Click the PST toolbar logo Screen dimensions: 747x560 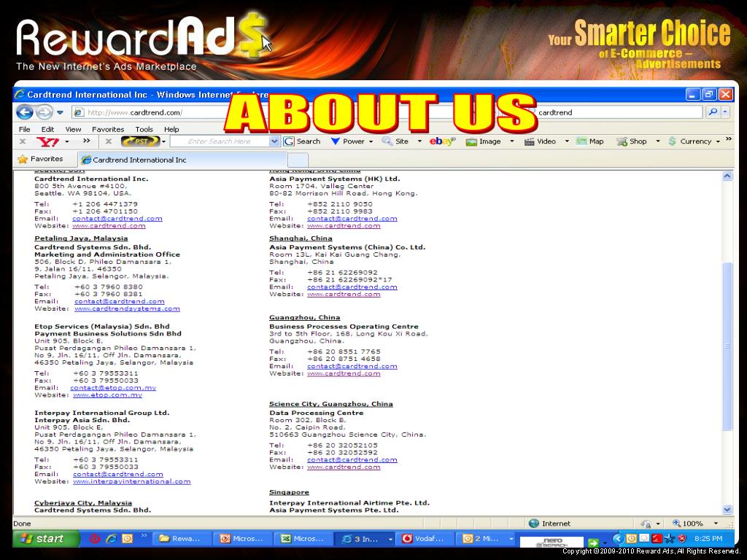pos(140,141)
